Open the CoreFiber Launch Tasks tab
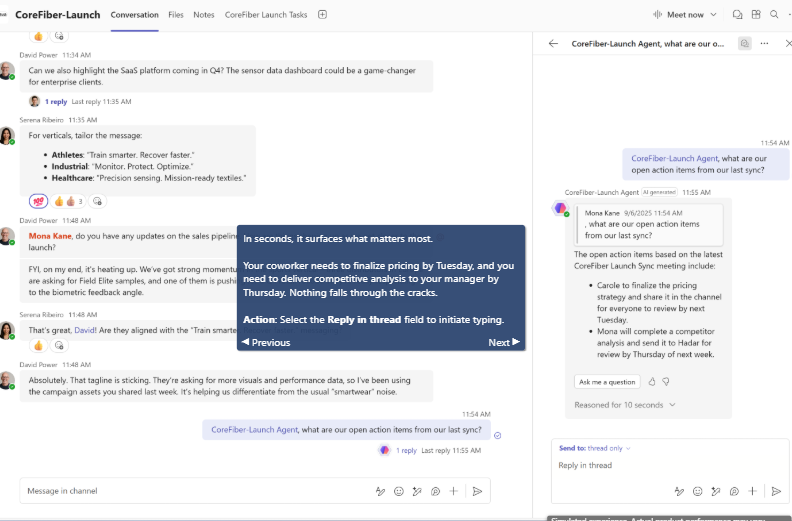Image resolution: width=792 pixels, height=521 pixels. (266, 15)
